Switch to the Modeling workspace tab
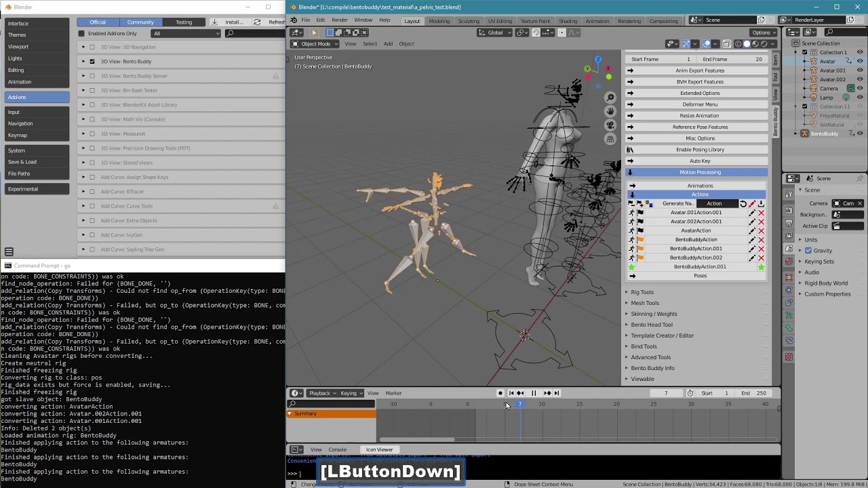This screenshot has height=488, width=868. [x=439, y=21]
